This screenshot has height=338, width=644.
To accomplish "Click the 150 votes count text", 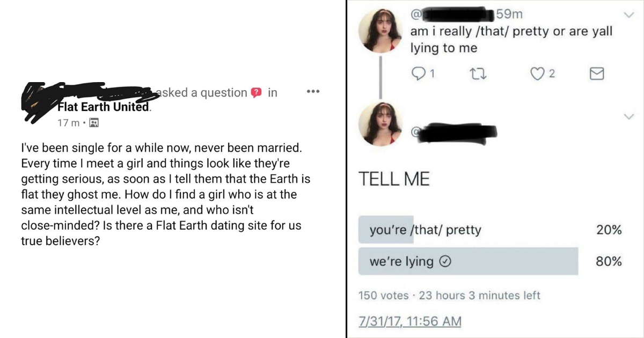I will point(383,296).
